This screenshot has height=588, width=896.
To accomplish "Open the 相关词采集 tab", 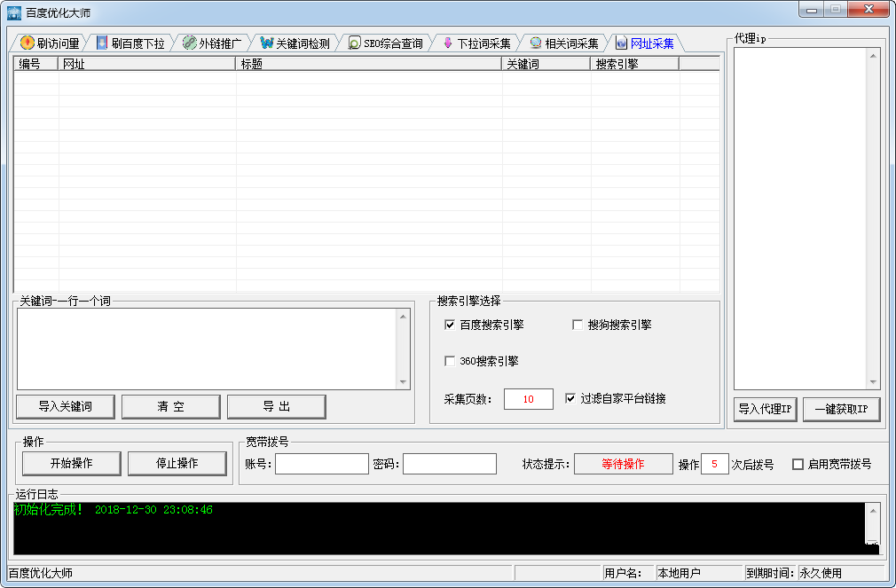I will [x=564, y=43].
